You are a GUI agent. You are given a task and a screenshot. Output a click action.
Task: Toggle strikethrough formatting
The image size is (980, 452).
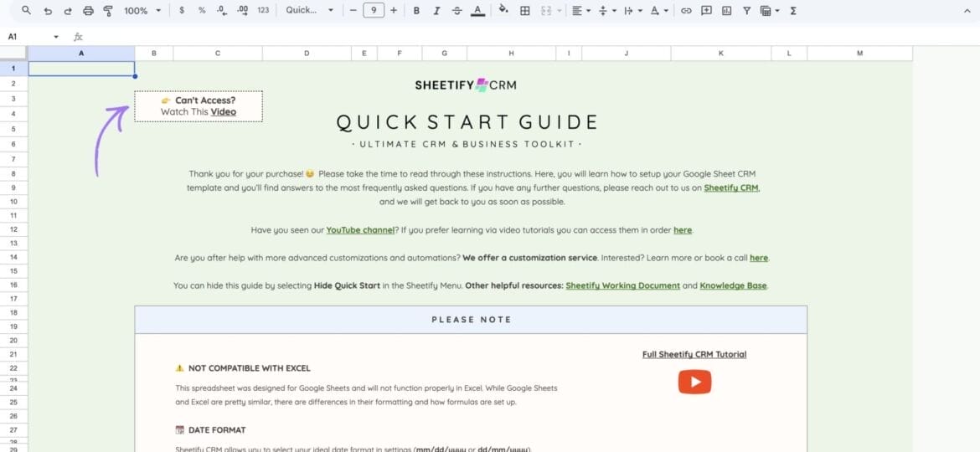click(x=456, y=11)
